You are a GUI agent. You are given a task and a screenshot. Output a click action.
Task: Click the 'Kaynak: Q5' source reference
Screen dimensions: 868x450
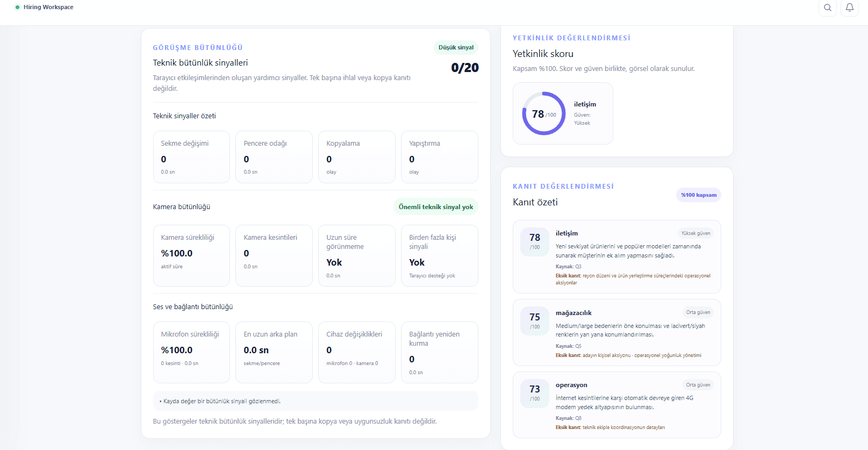[569, 346]
